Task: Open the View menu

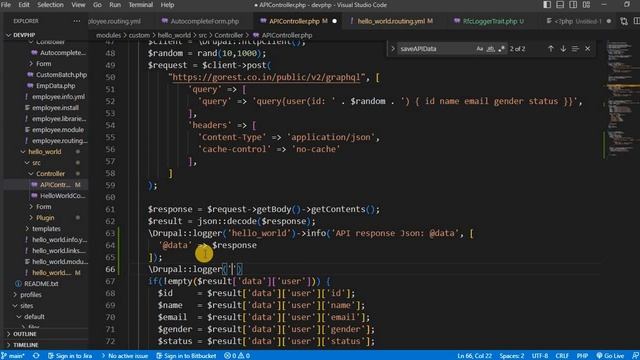Action: 78,5
